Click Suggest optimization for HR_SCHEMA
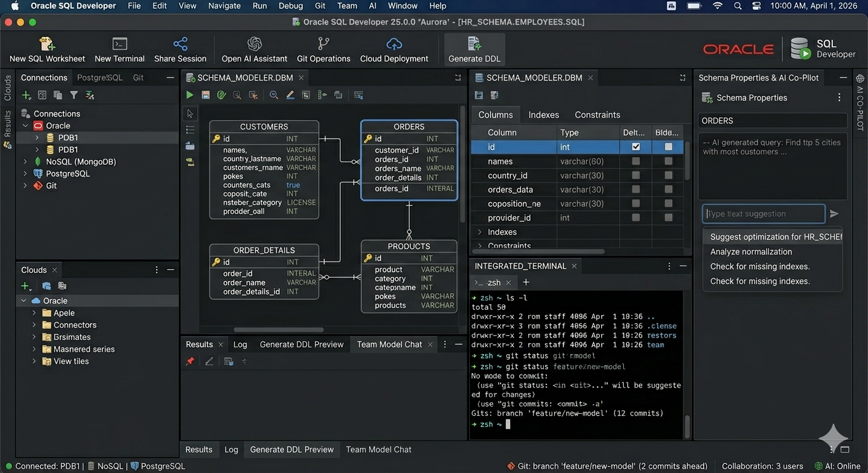Image resolution: width=868 pixels, height=473 pixels. [775, 236]
